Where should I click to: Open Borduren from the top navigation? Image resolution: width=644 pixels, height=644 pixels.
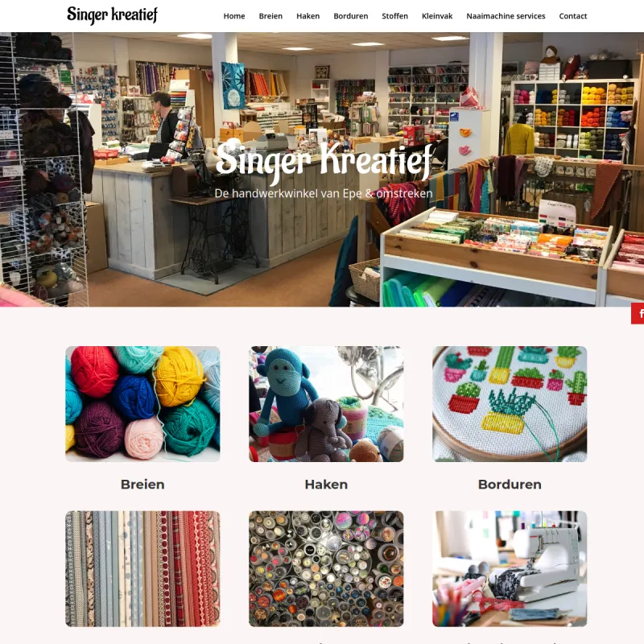351,16
